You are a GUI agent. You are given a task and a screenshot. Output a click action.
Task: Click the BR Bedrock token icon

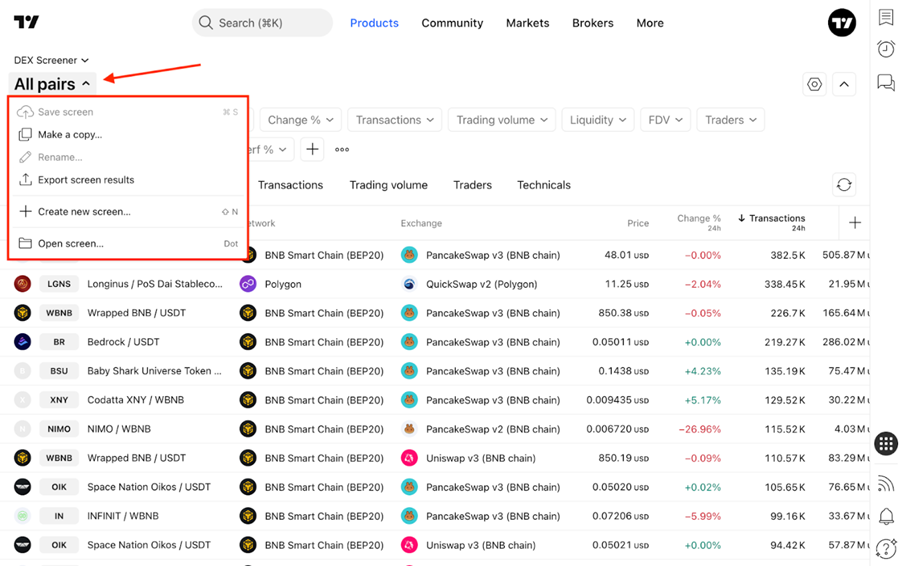(22, 342)
